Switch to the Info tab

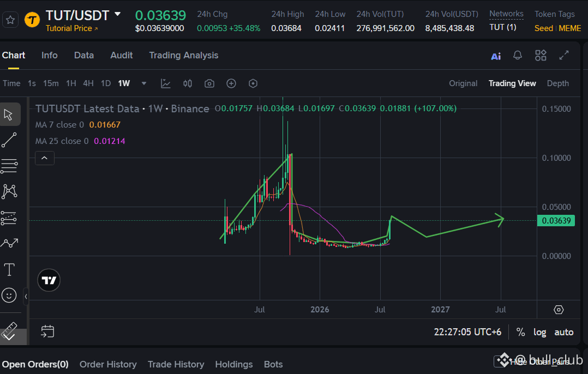[50, 56]
